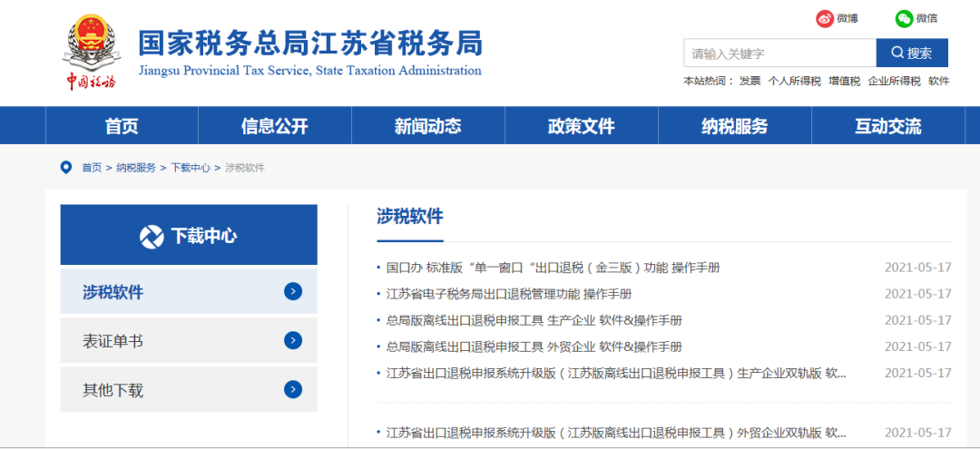Click the 涉税软件 section heading
980x449 pixels.
[410, 217]
